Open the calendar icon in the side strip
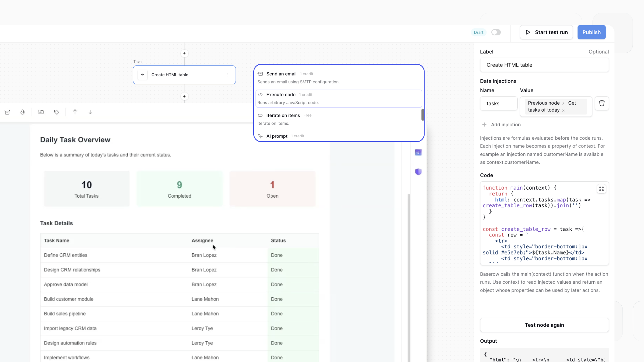The width and height of the screenshot is (644, 362). 418,153
